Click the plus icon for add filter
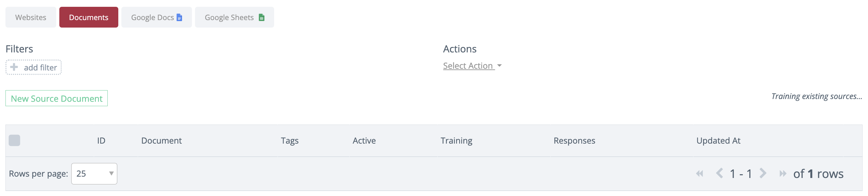Screen dimensions: 868x196 tap(14, 67)
